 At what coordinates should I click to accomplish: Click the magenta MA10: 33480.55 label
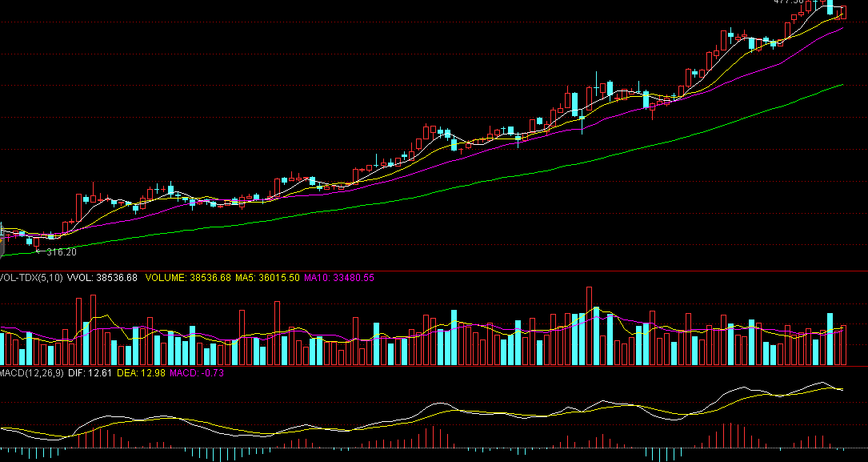tap(338, 278)
